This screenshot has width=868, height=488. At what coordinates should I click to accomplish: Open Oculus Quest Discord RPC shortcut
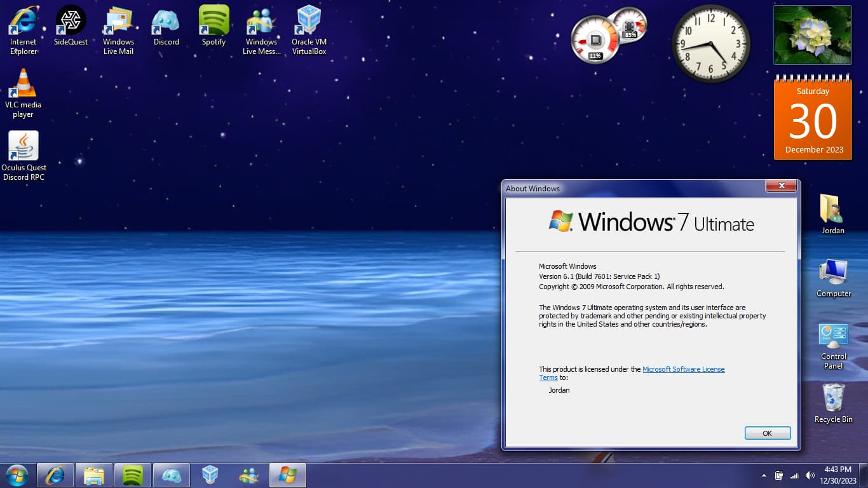(x=24, y=156)
